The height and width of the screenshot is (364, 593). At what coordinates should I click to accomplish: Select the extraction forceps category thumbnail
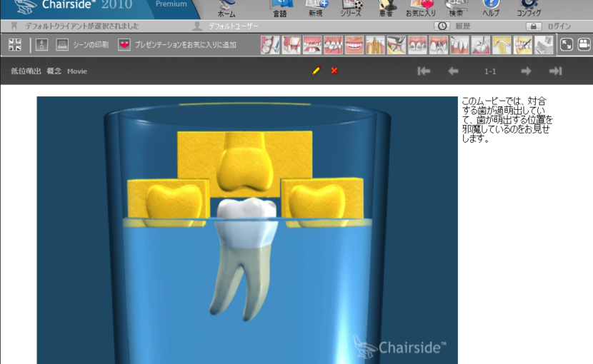397,45
